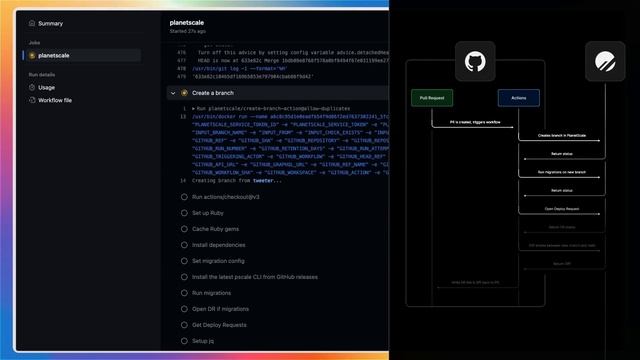The width and height of the screenshot is (640, 360).
Task: Open the Get Deploy Requests step
Action: (x=219, y=325)
